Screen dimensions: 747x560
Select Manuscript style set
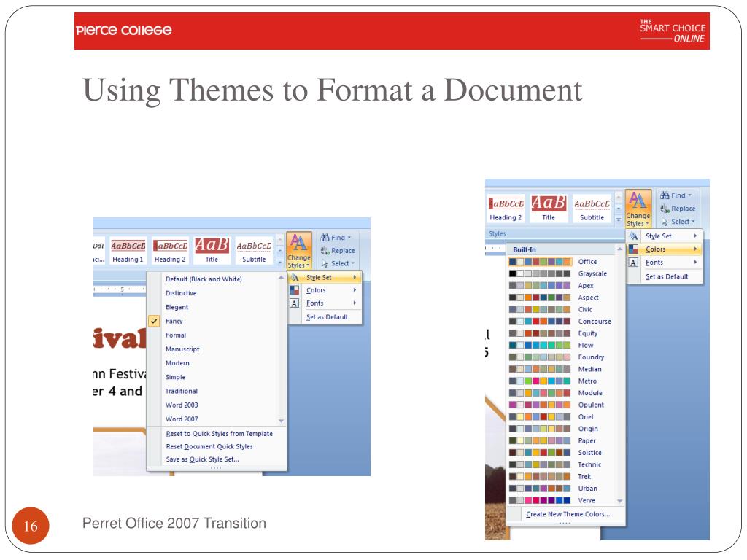pos(212,349)
